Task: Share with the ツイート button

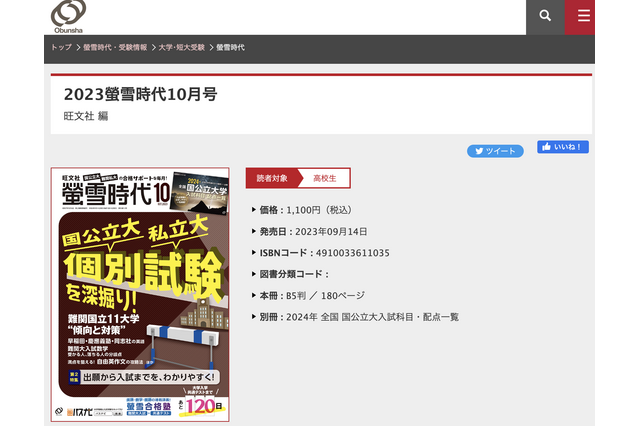Action: coord(495,151)
